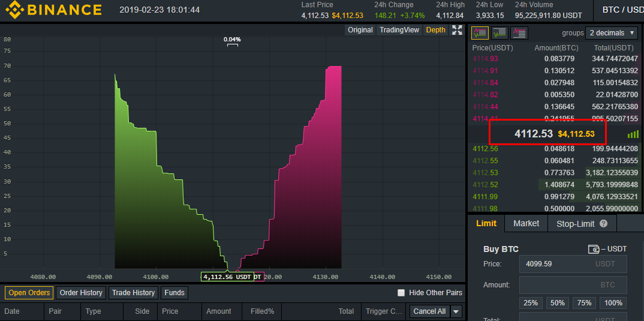The image size is (644, 321).
Task: Set amount to 25% of balance
Action: (531, 303)
